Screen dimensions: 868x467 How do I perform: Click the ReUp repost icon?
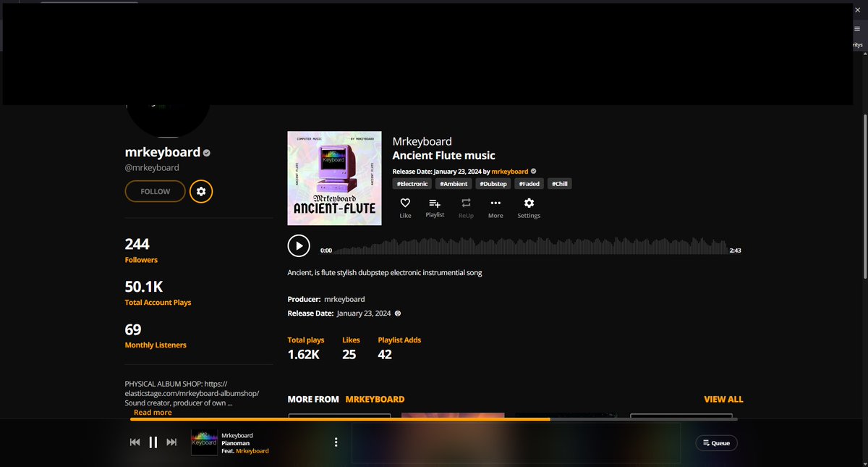click(x=466, y=205)
